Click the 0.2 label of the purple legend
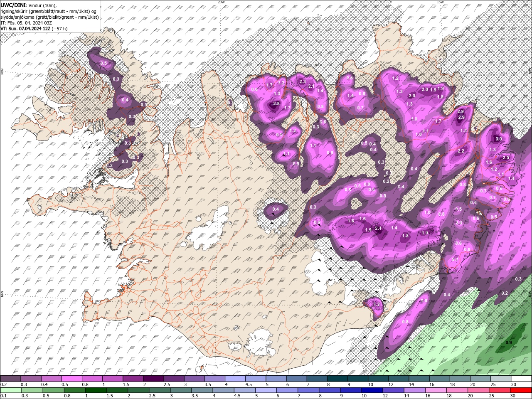 click(x=3, y=384)
